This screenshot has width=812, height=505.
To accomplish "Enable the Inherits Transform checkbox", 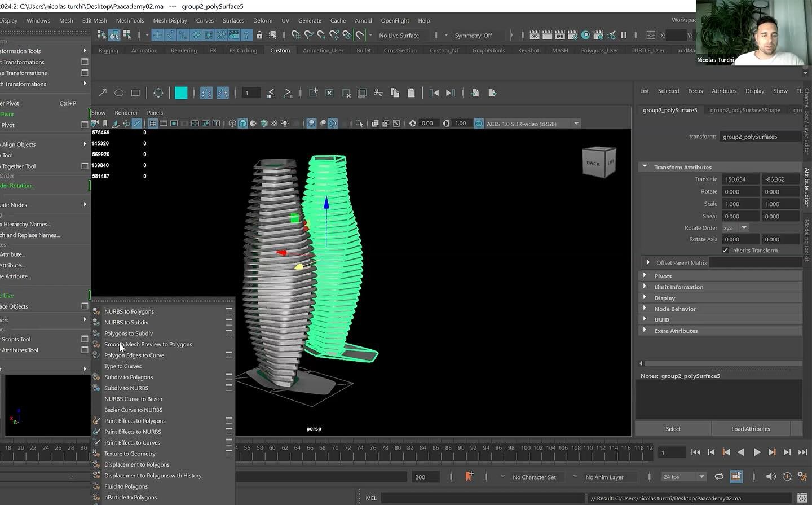I will click(725, 250).
